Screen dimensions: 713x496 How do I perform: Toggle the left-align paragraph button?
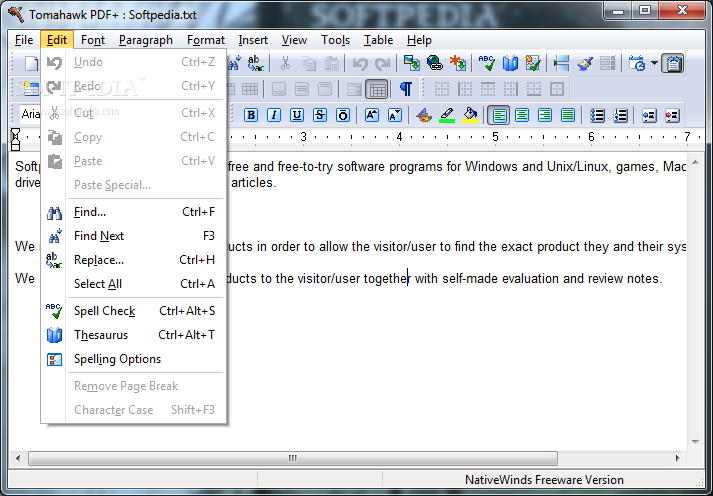[499, 115]
